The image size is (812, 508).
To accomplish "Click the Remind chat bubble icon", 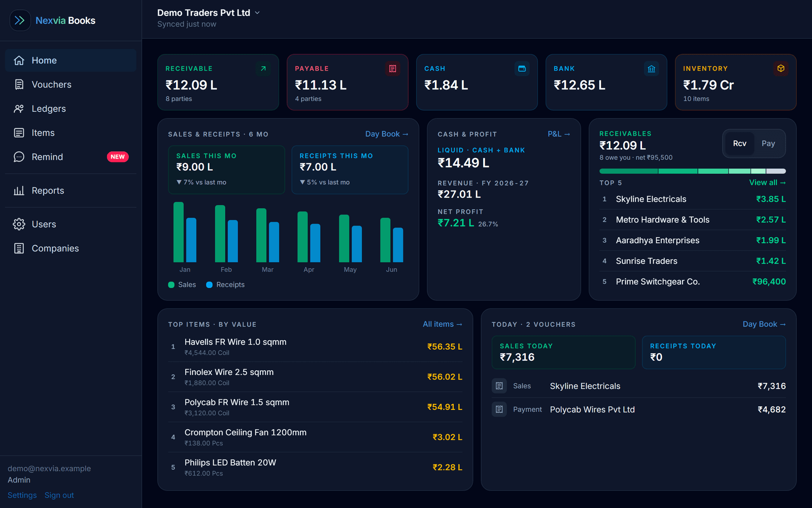I will pos(19,157).
